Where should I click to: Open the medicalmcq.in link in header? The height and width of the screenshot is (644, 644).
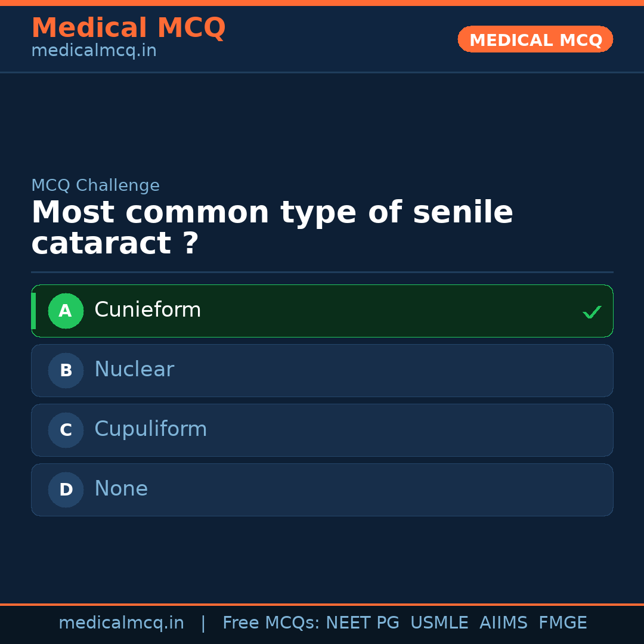pyautogui.click(x=94, y=51)
